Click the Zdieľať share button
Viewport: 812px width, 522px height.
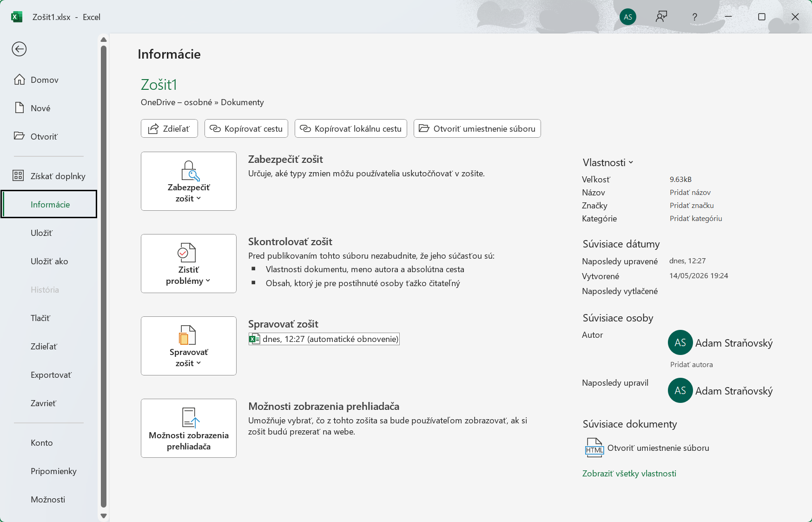pyautogui.click(x=169, y=128)
